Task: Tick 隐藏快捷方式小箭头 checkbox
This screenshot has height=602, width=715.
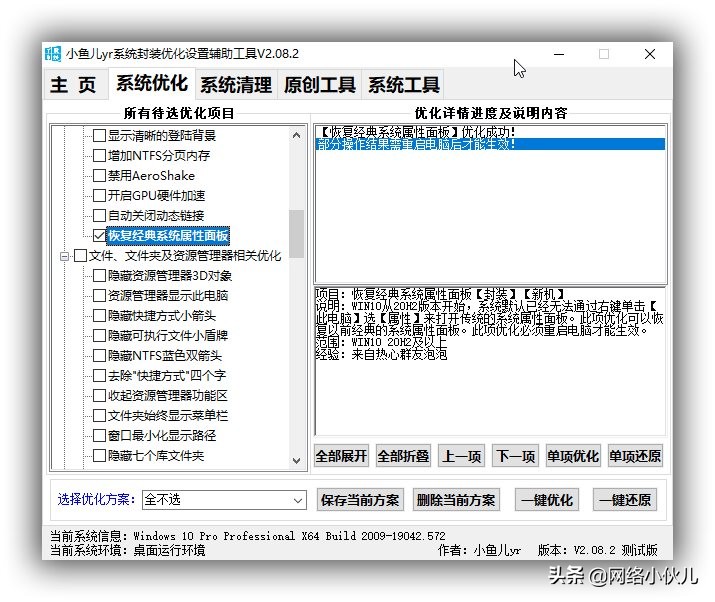Action: click(x=99, y=316)
